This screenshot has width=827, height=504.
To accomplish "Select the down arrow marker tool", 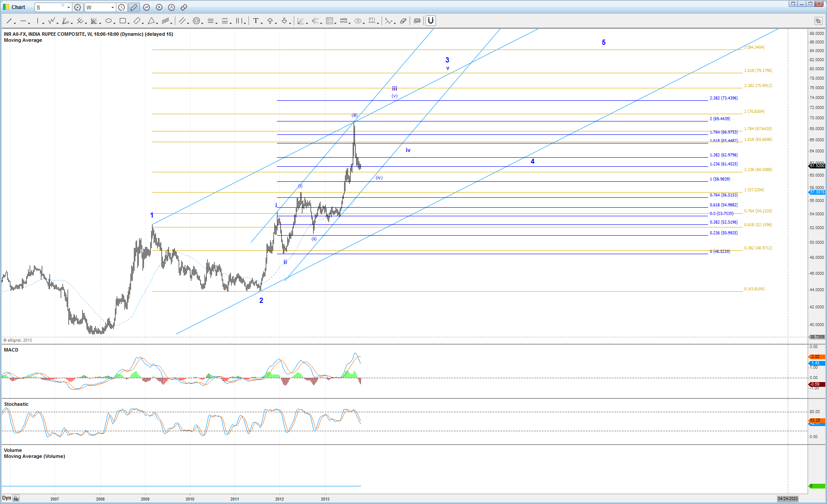I will click(284, 21).
